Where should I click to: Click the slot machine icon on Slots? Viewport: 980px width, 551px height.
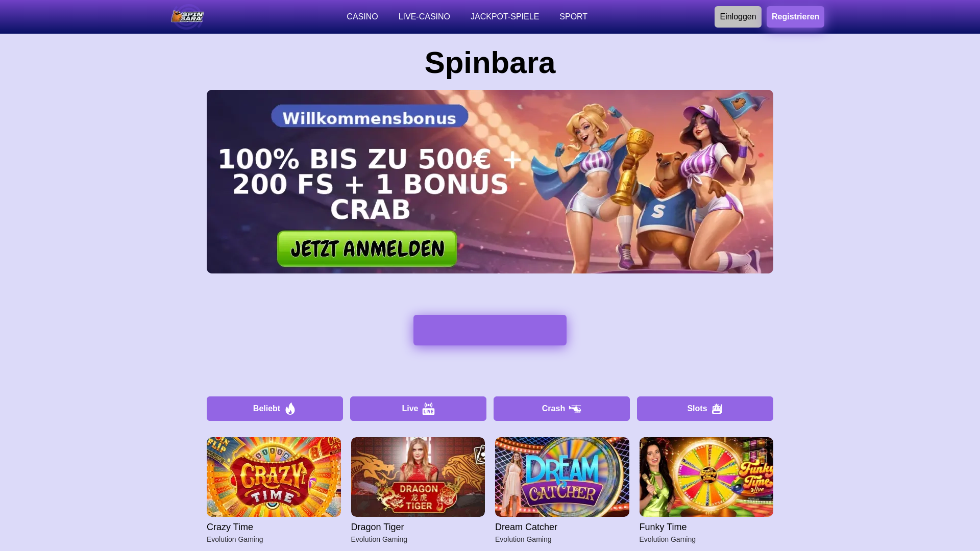[717, 409]
